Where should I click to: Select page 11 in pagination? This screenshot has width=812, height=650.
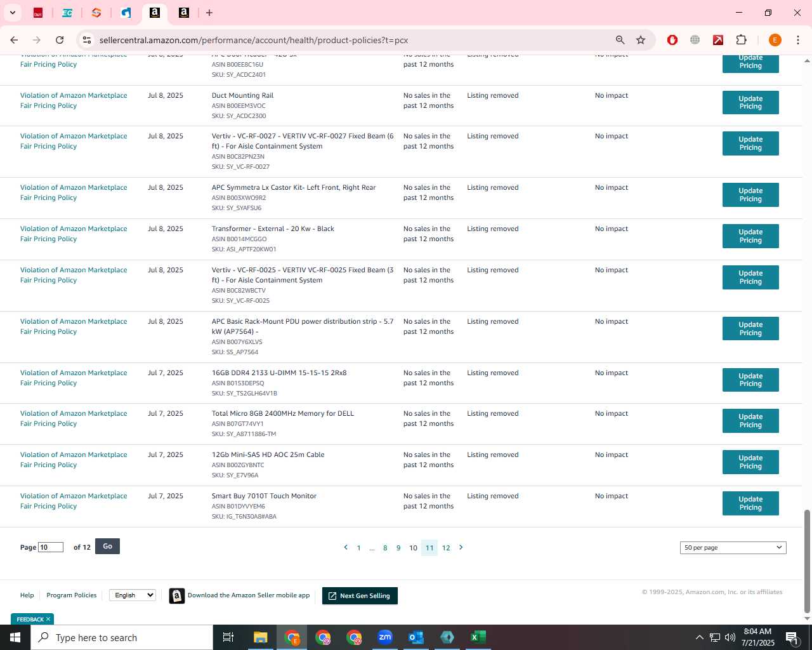(x=429, y=548)
